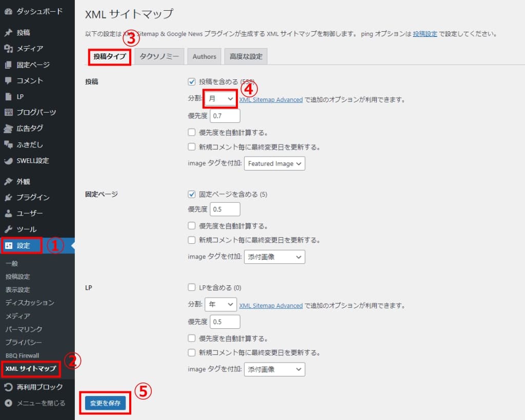Screen dimensions: 525x420
Task: Check 新規コメント毎に最終変更日を更新する under 固定ページ
Action: (192, 240)
